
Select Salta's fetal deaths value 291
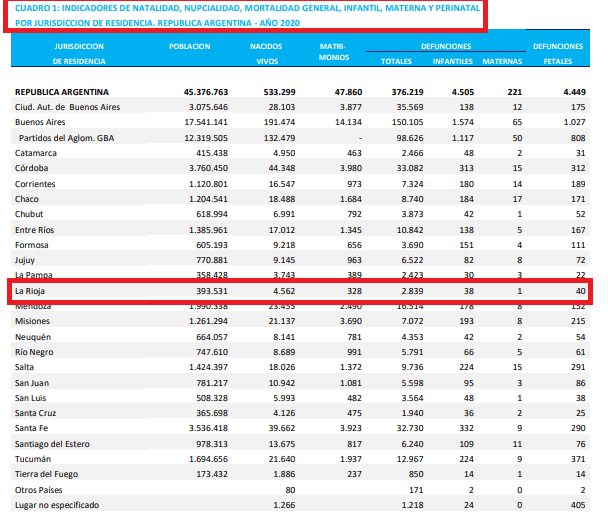click(578, 367)
